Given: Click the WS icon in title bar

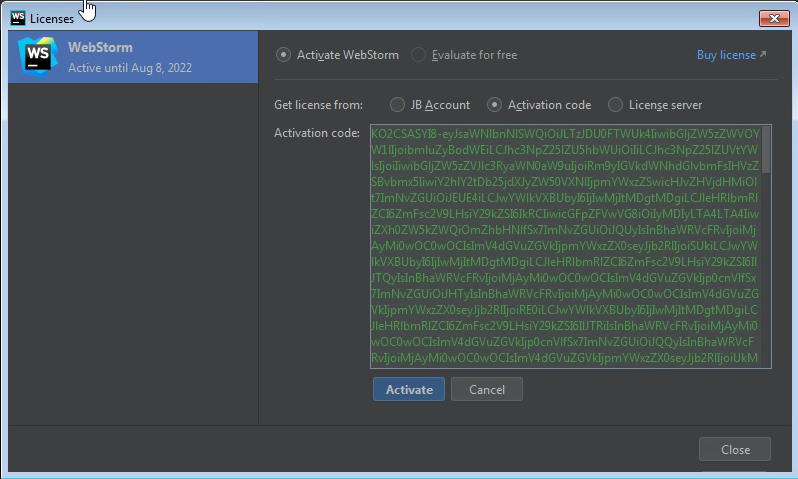Looking at the screenshot, I should 18,18.
